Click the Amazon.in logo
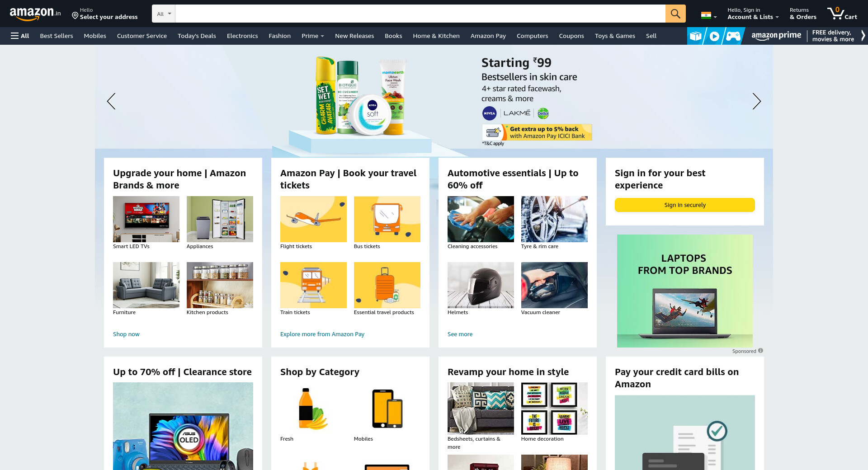This screenshot has width=868, height=470. point(35,14)
